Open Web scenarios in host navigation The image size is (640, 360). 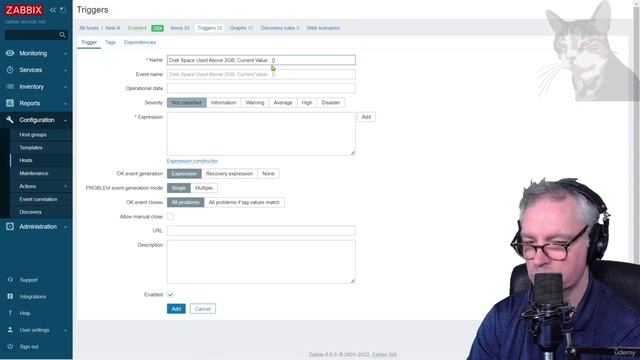pyautogui.click(x=323, y=28)
